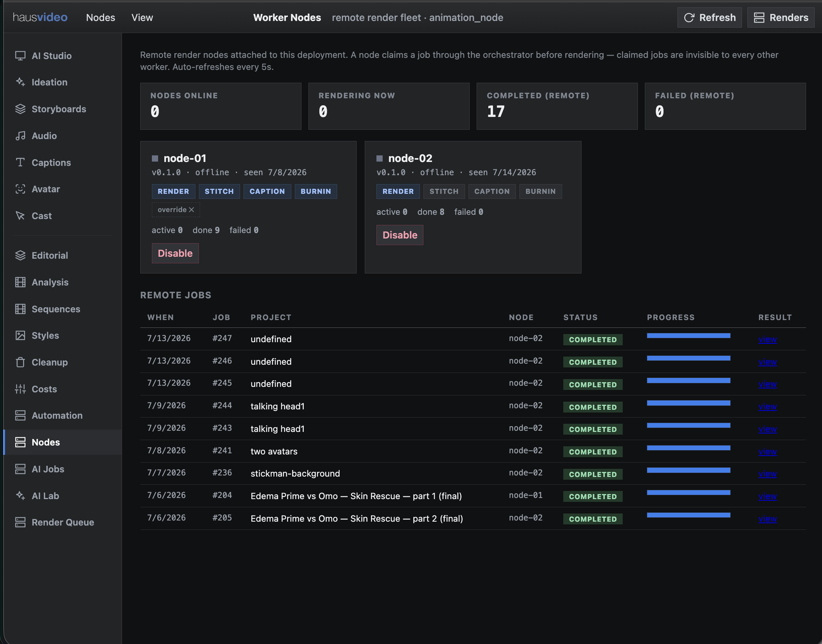Open AI Studio monitor icon in sidebar
The image size is (822, 644).
[20, 56]
